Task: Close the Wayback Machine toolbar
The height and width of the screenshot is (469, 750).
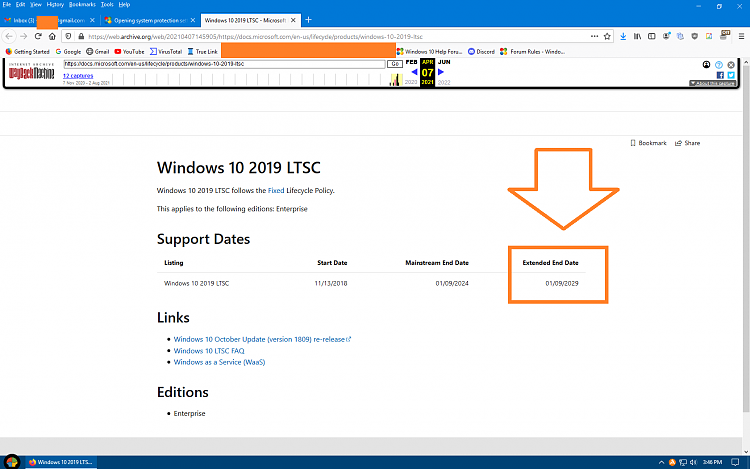Action: coord(731,65)
